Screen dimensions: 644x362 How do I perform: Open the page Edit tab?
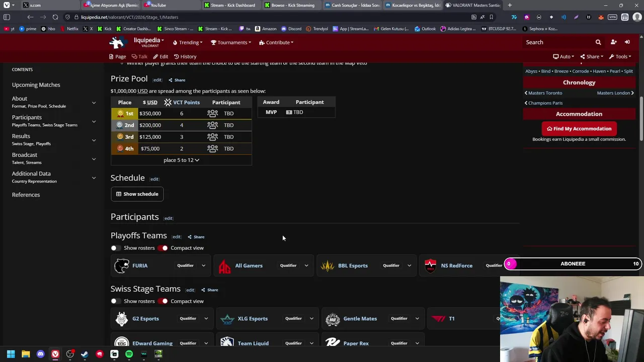click(160, 57)
